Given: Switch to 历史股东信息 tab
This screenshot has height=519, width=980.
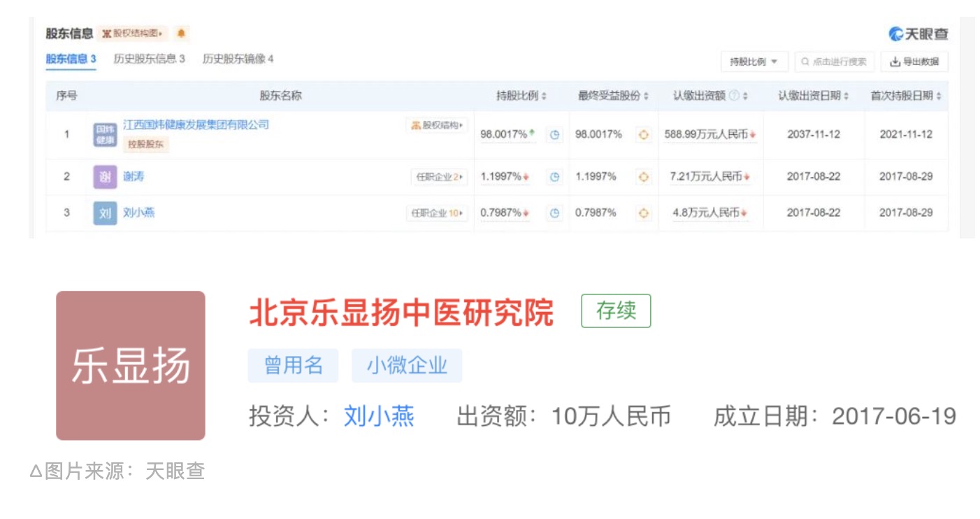Looking at the screenshot, I should click(x=149, y=59).
